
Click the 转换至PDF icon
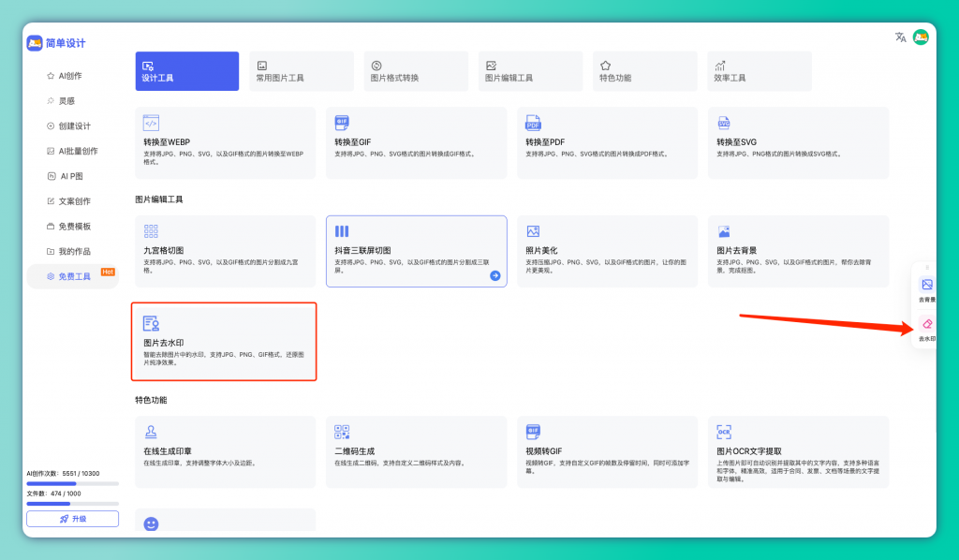pyautogui.click(x=533, y=123)
